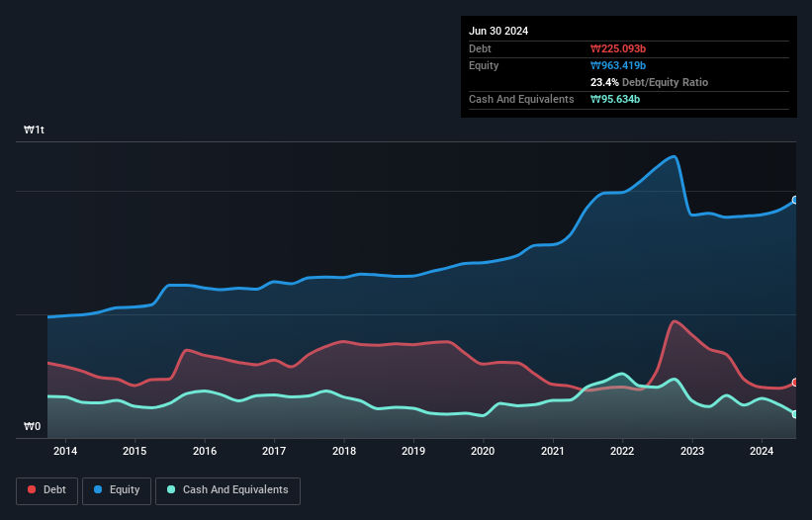Click the 23.4% Debt/Equity Ratio text
This screenshot has height=520, width=812.
pos(649,82)
